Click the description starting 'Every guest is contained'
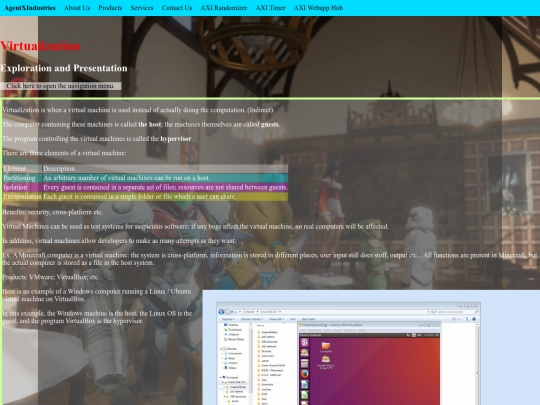Screen dimensions: 540x405 [165, 187]
